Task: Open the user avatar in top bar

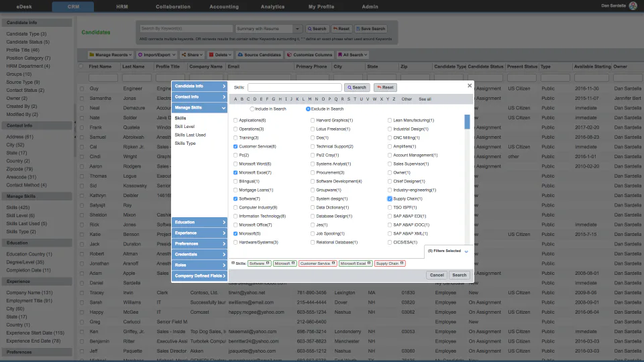Action: [633, 6]
